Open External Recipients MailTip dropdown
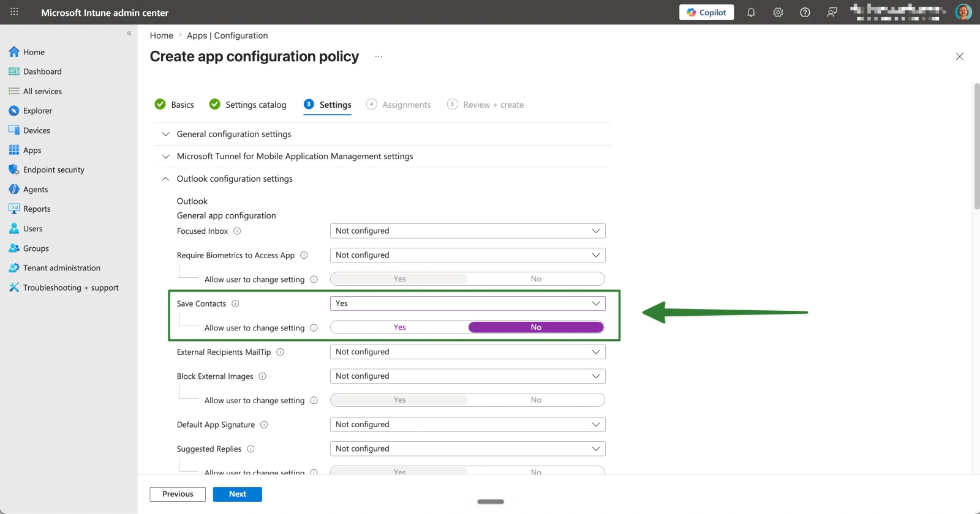The width and height of the screenshot is (980, 514). 467,352
